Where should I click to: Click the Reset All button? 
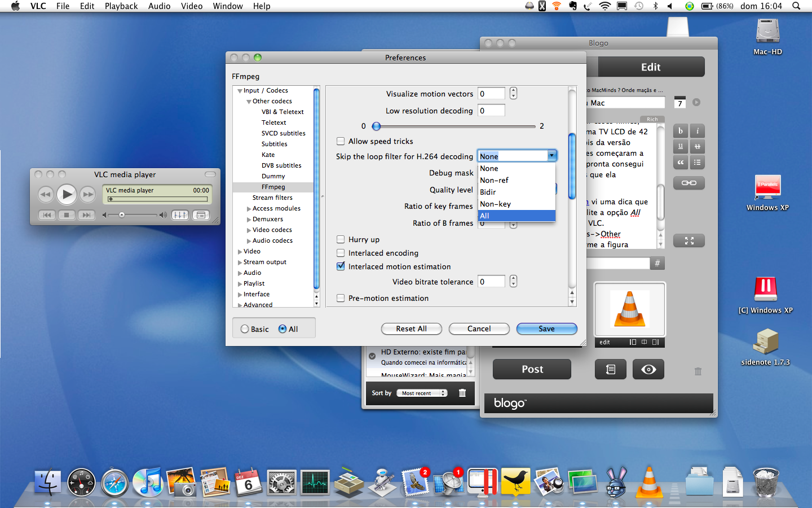411,329
